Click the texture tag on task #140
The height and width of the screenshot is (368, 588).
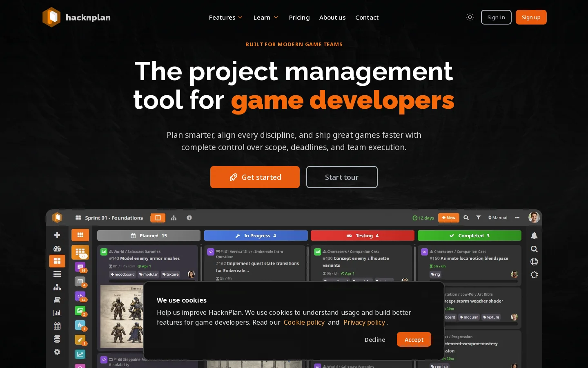click(171, 274)
